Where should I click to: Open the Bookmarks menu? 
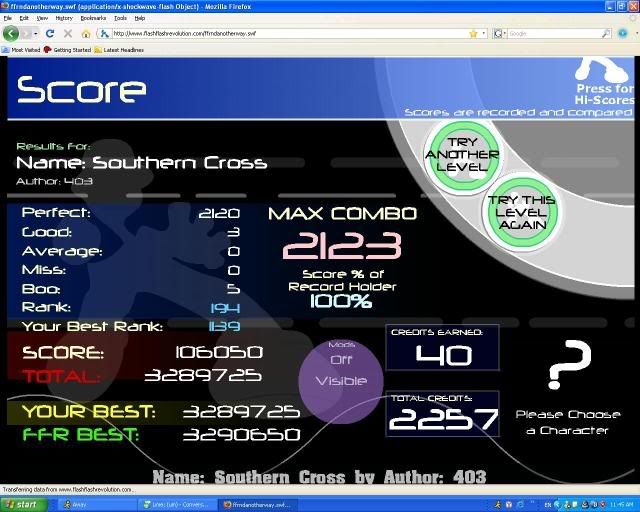tap(92, 18)
